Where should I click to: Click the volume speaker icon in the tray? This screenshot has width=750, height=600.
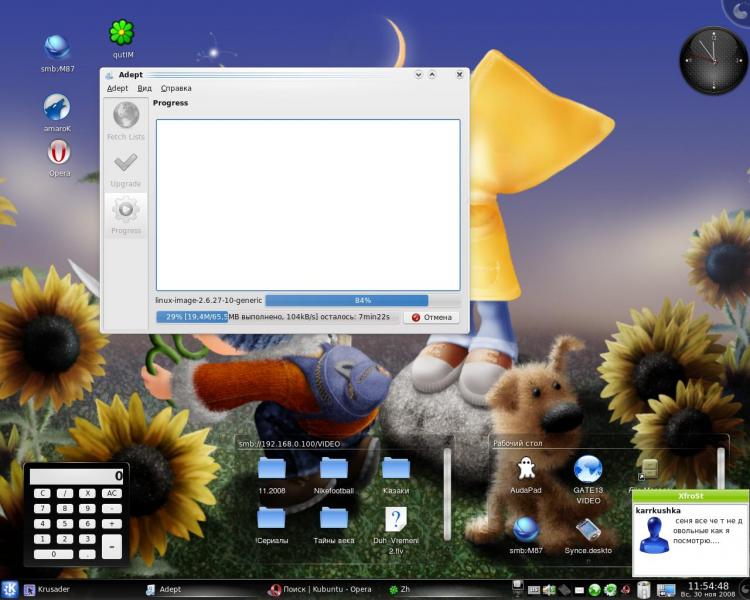[549, 590]
